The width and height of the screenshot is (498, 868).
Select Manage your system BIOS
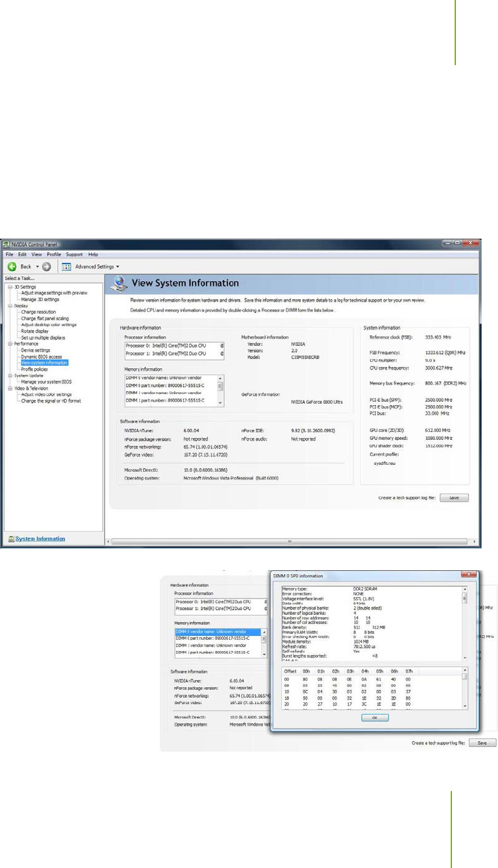point(46,381)
